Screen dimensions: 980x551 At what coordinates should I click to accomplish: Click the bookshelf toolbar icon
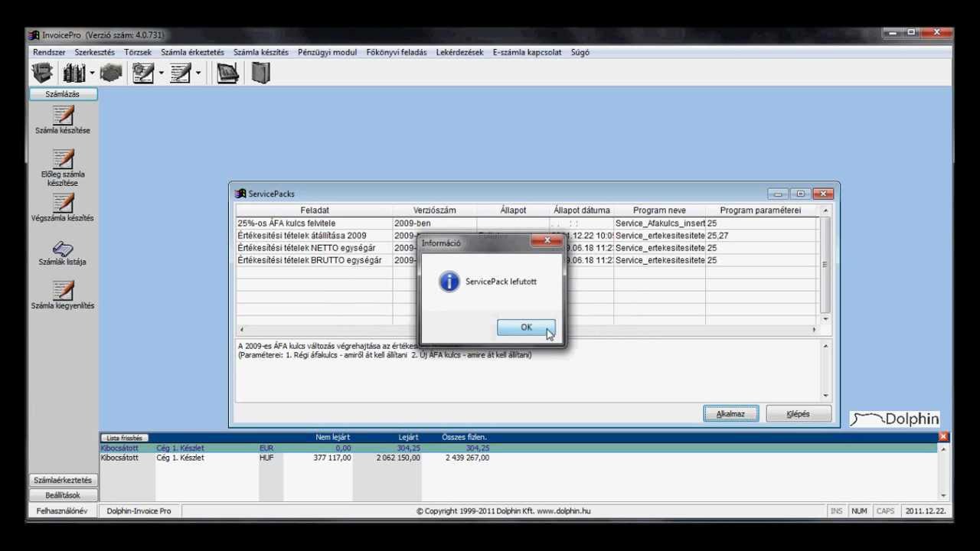pyautogui.click(x=74, y=73)
